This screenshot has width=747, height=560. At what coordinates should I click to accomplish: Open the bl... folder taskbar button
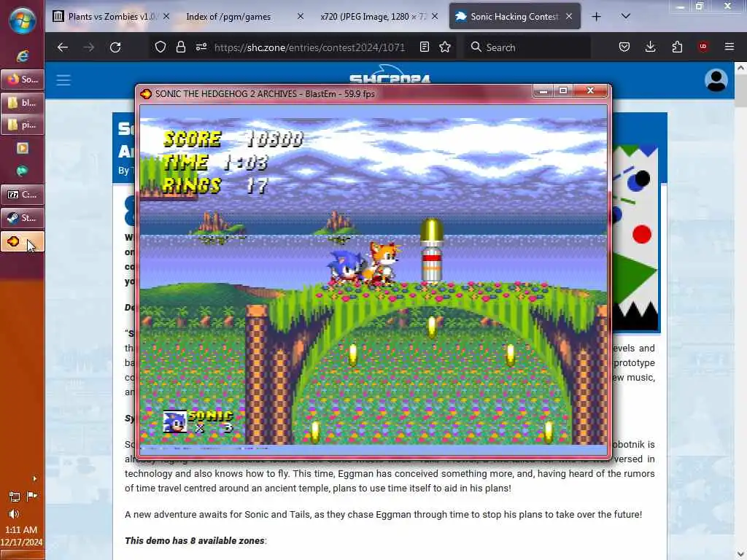[x=23, y=102]
